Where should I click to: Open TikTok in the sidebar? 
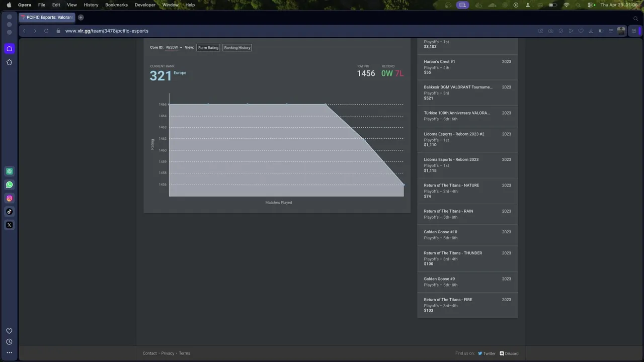9,212
